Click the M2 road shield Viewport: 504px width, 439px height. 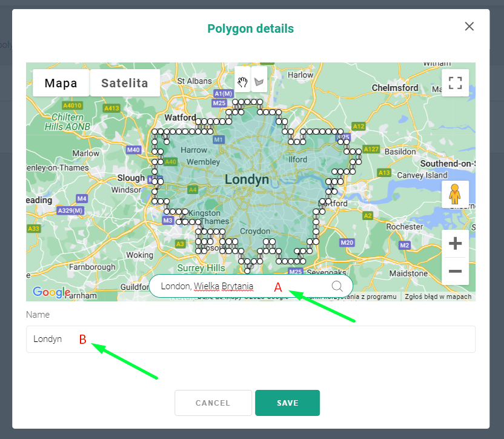pos(405,245)
